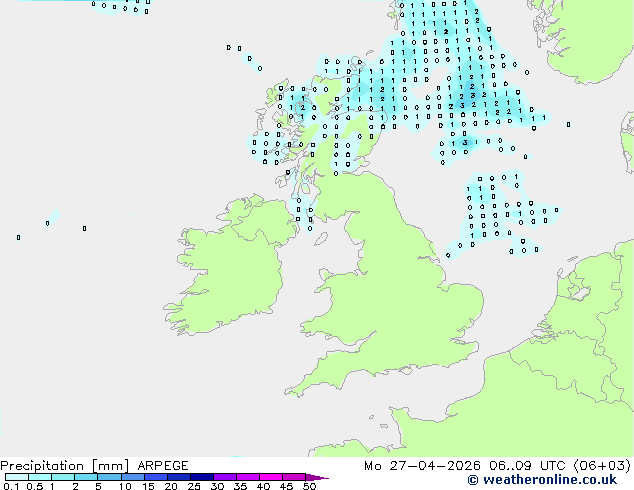Pick the legend swatch between 20 and 25
634x490 pixels.
click(179, 477)
